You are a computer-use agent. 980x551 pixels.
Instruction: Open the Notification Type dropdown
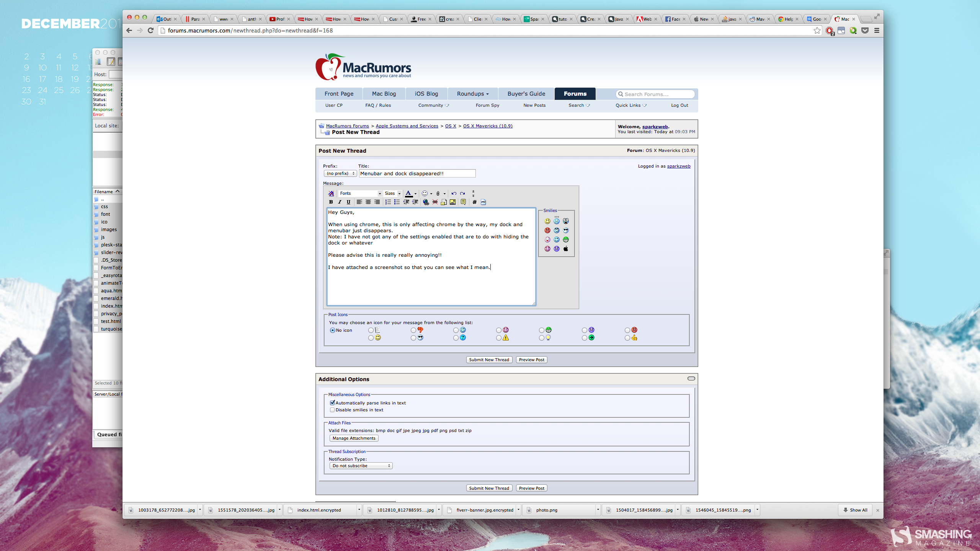coord(361,466)
